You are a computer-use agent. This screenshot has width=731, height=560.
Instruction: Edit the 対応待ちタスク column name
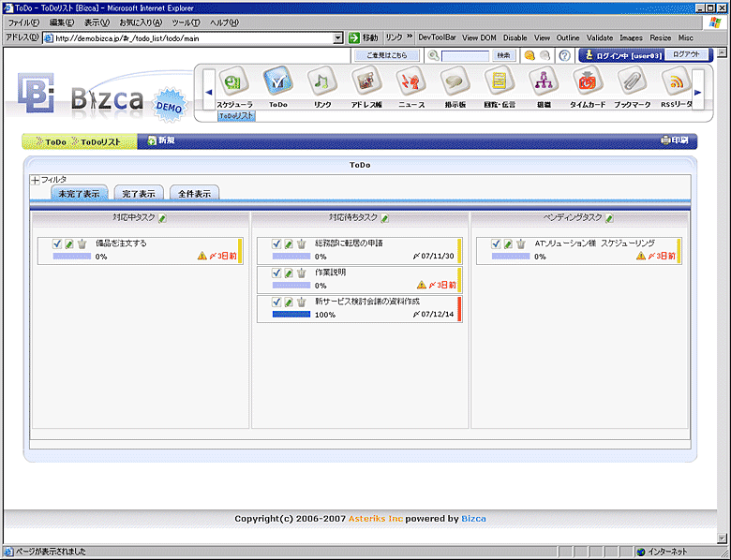coord(384,218)
